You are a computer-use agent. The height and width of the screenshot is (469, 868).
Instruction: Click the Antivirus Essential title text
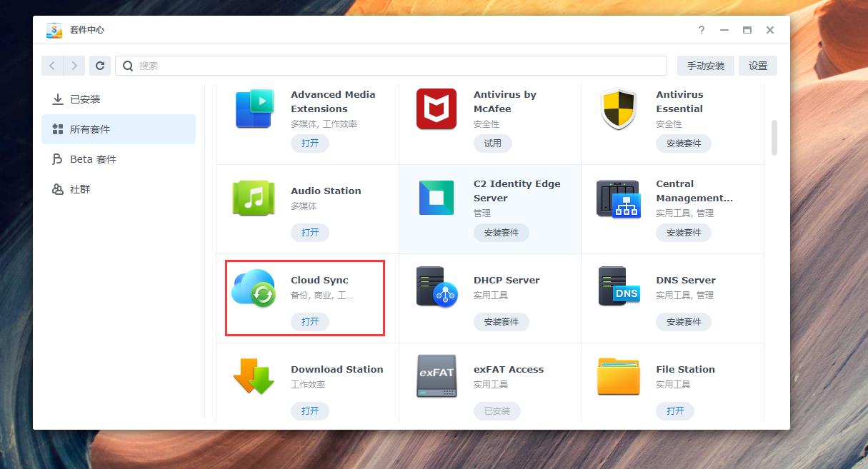(x=680, y=101)
